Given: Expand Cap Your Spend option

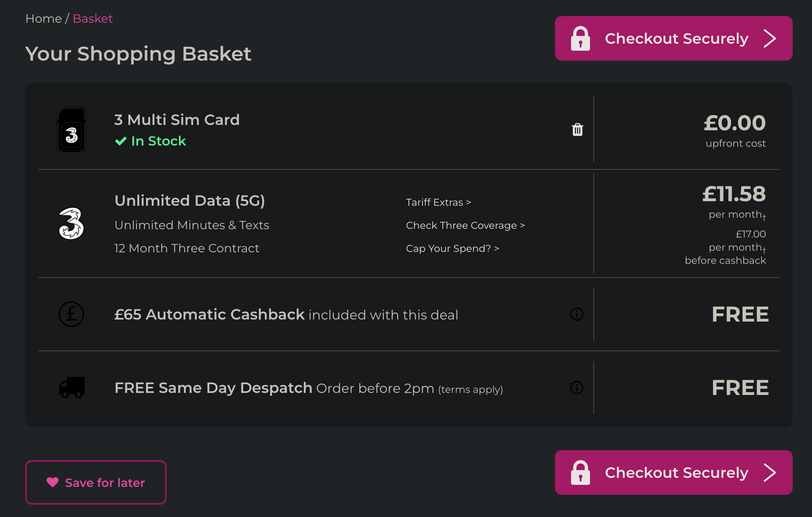Looking at the screenshot, I should 452,249.
